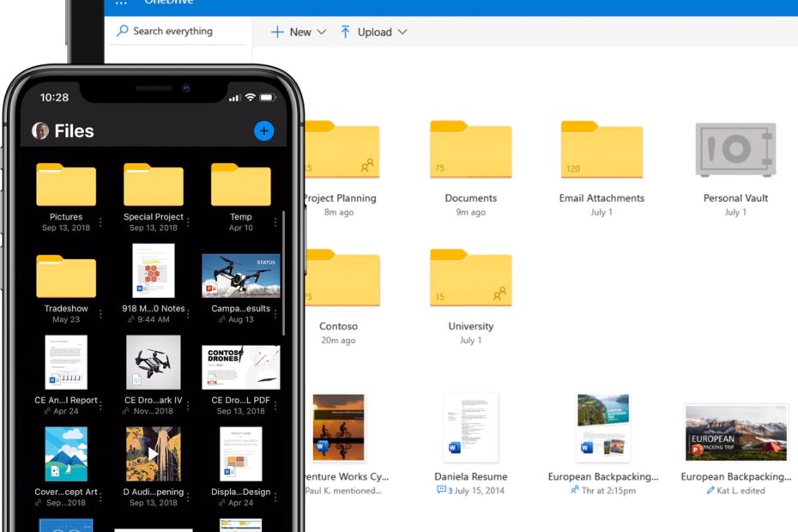Open more options for CE Dro...L PDF
Viewport: 798px width, 532px height.
point(275,405)
